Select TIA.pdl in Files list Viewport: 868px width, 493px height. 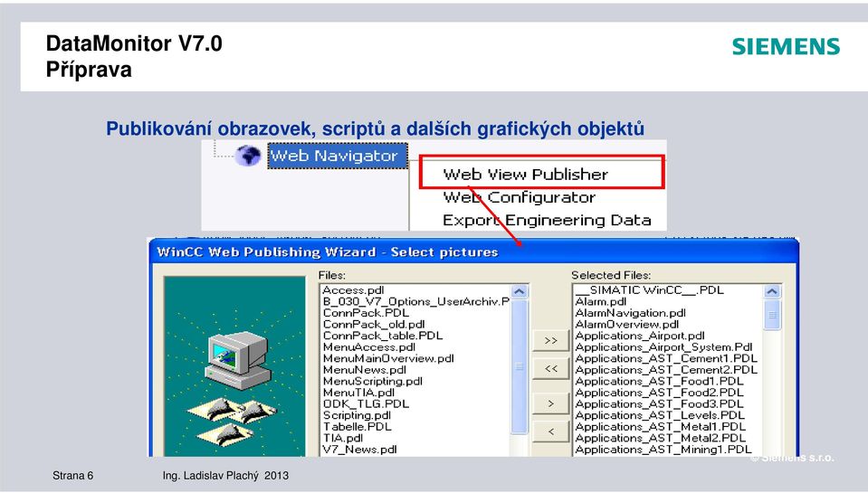coord(343,438)
